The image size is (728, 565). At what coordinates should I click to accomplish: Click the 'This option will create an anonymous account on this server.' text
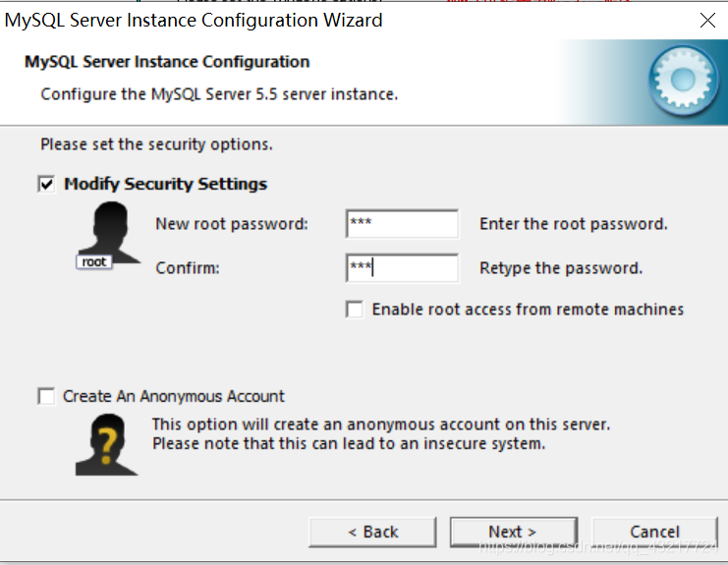pos(381,424)
